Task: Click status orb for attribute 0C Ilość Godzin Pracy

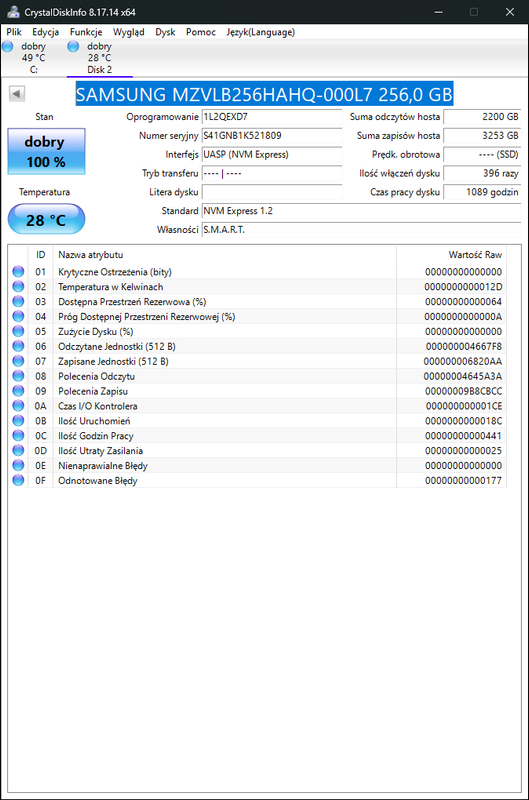Action: (18, 435)
